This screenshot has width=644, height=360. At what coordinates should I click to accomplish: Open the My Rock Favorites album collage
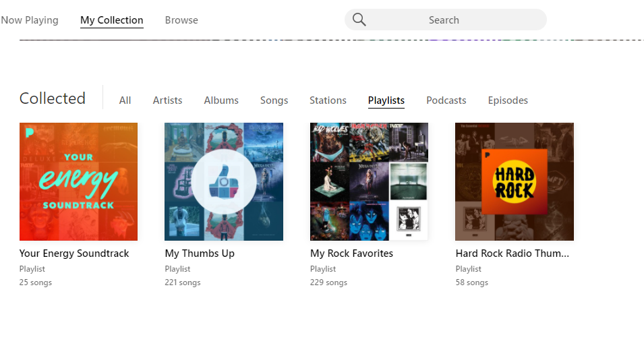(x=369, y=181)
